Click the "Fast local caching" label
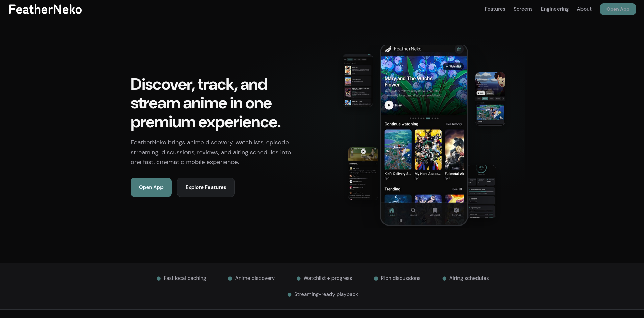The height and width of the screenshot is (318, 644). [x=185, y=278]
